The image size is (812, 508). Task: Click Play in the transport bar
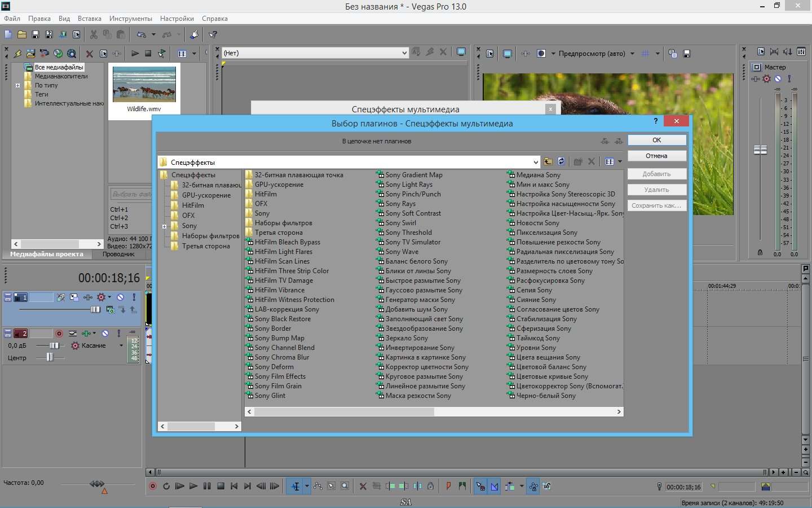[x=193, y=486]
